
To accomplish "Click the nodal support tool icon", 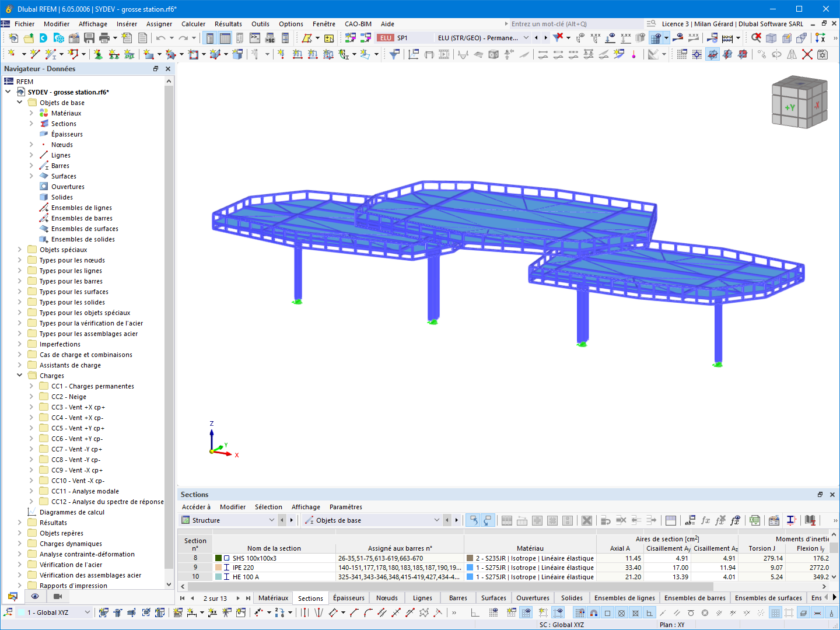I will pyautogui.click(x=98, y=54).
